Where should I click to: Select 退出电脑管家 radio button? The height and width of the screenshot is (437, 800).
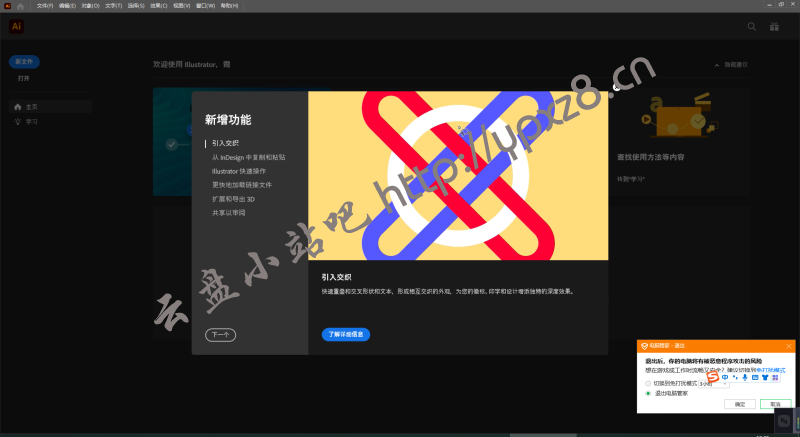pos(648,394)
